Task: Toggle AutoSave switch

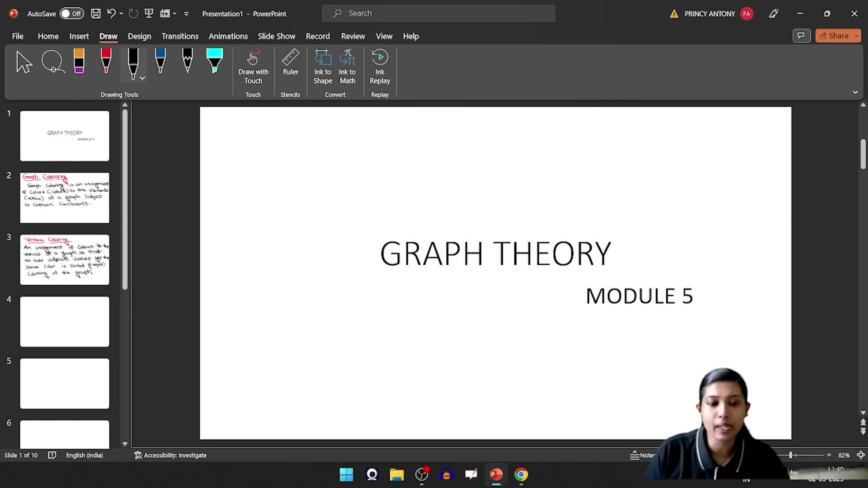Action: 71,14
